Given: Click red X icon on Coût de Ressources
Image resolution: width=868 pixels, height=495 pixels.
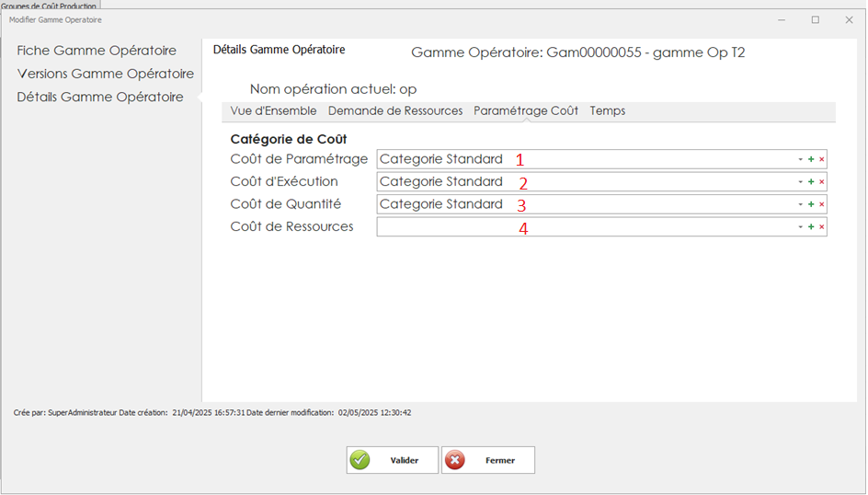Looking at the screenshot, I should click(821, 226).
